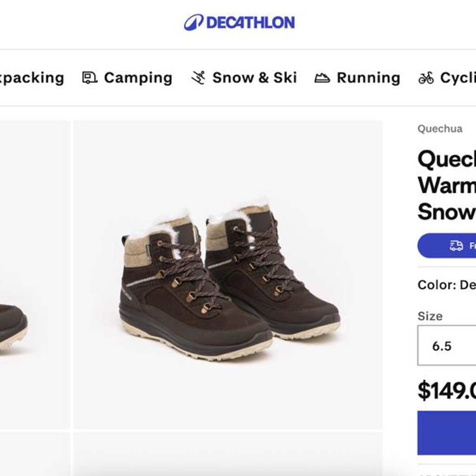
Task: Click the product title heading
Action: point(447,185)
